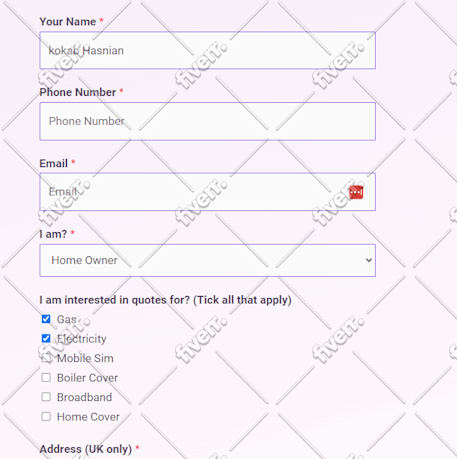Uncheck the Gas checkbox

(46, 319)
